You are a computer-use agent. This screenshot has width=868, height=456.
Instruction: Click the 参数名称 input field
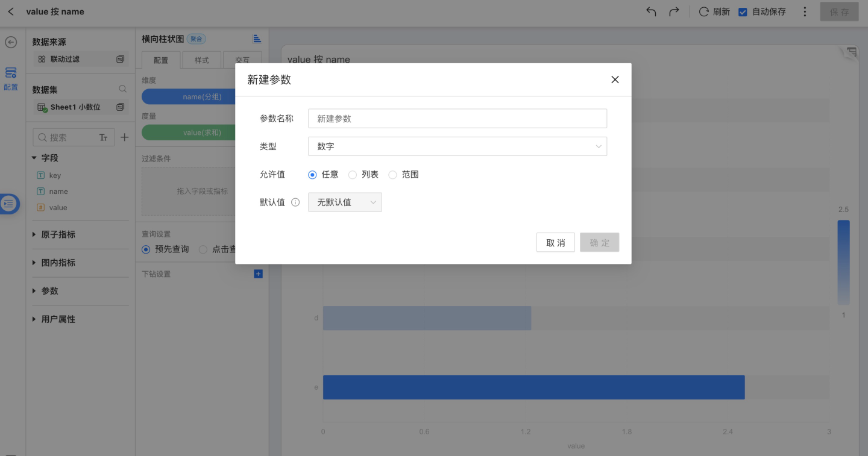pyautogui.click(x=457, y=119)
